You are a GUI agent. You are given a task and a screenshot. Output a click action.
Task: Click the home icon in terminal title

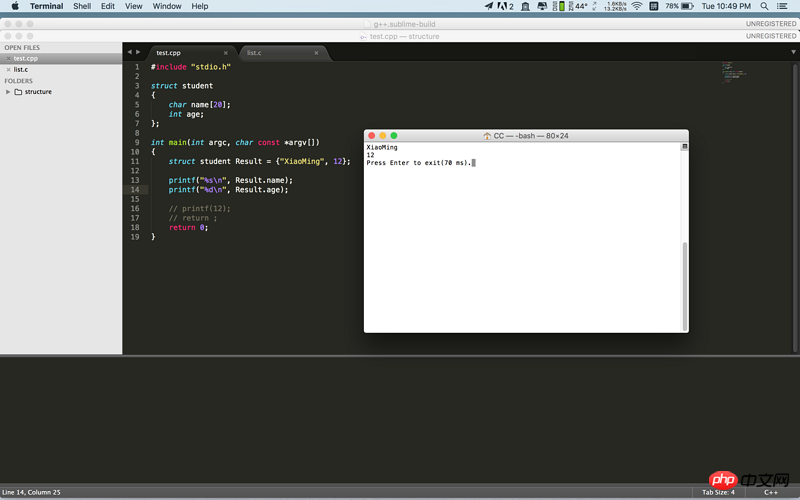pyautogui.click(x=487, y=136)
